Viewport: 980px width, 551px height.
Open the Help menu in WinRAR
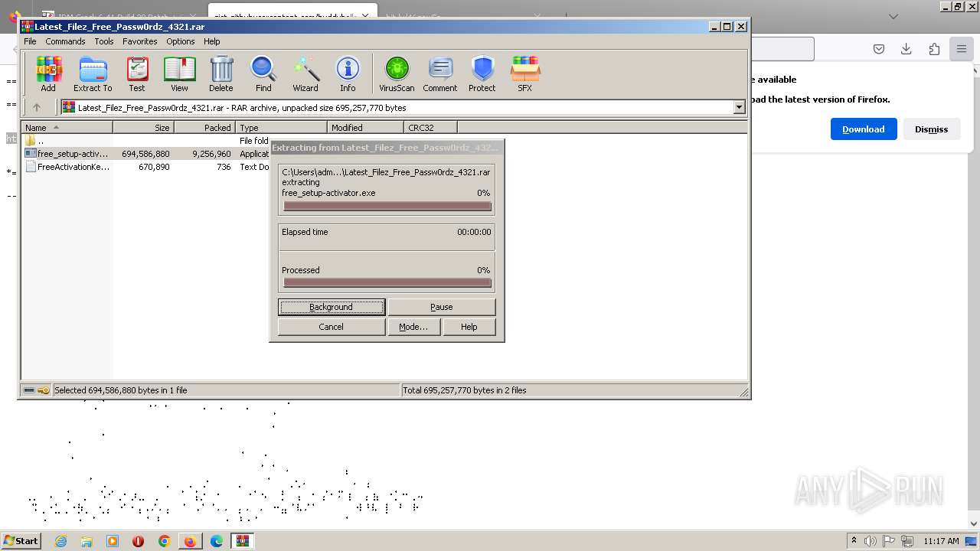212,41
